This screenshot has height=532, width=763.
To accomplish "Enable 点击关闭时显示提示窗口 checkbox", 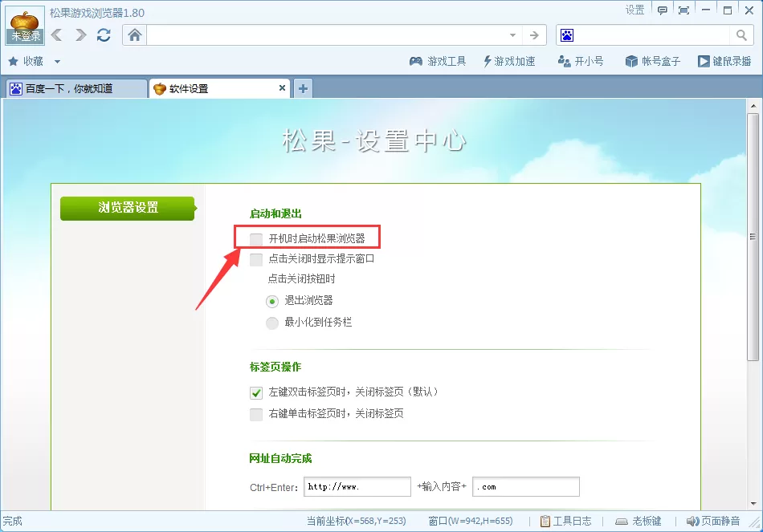I will 256,259.
